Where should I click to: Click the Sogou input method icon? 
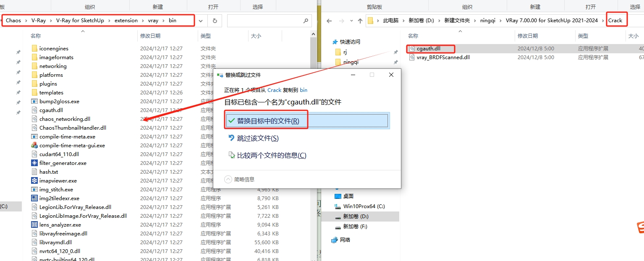click(x=640, y=227)
